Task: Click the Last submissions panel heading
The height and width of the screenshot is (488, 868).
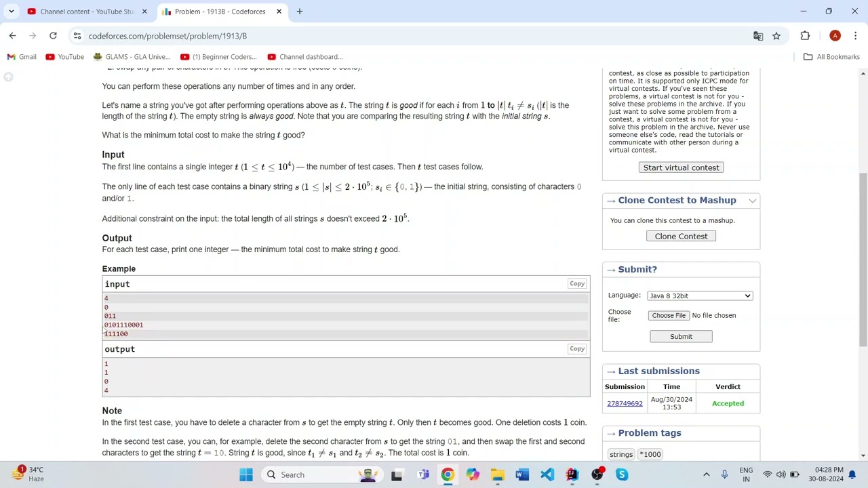Action: tap(658, 371)
